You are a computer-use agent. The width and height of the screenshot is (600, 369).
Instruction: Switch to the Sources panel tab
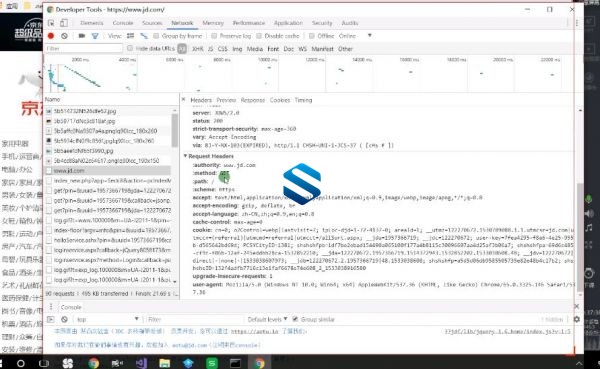[152, 23]
